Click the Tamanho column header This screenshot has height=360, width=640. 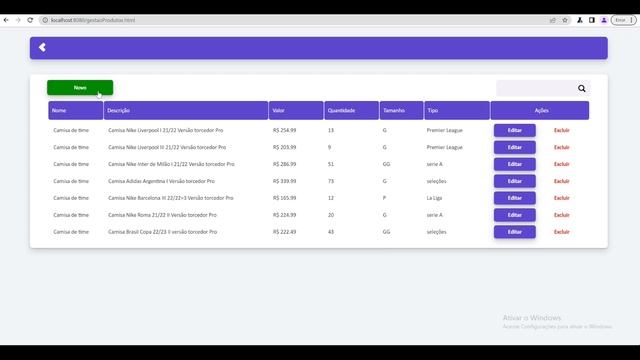[401, 111]
